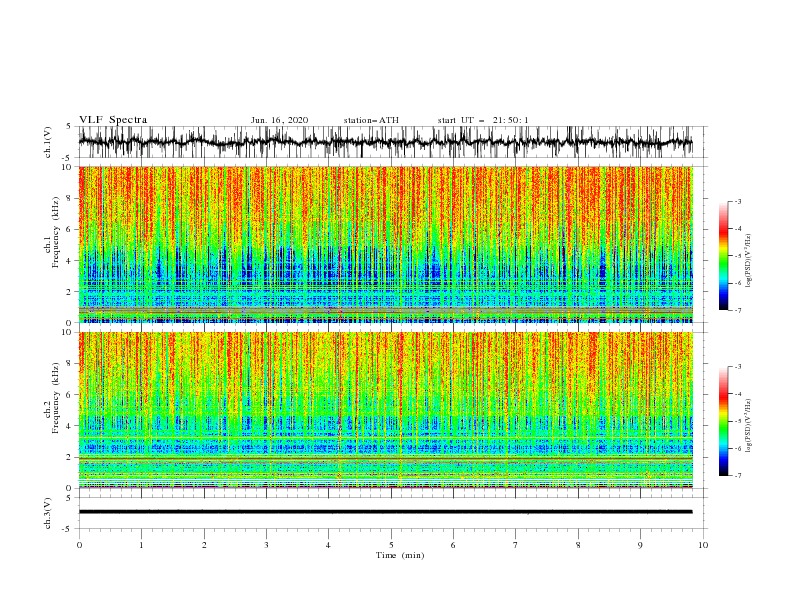The width and height of the screenshot is (792, 612).
Task: Click the ch.1 spectrogram colorbar
Action: coord(723,256)
